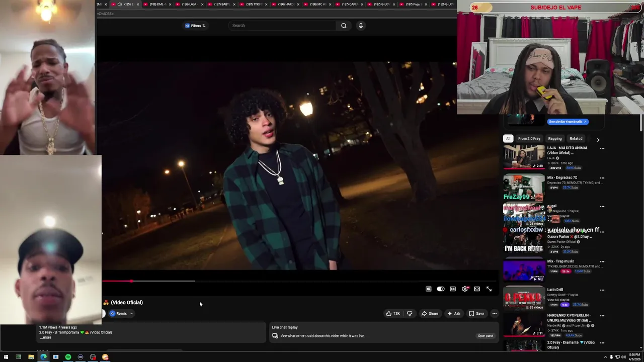Click the Remix button

(119, 314)
